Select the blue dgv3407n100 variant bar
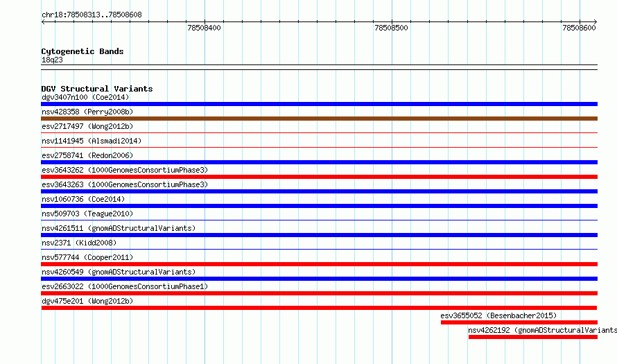The width and height of the screenshot is (617, 364). (319, 104)
